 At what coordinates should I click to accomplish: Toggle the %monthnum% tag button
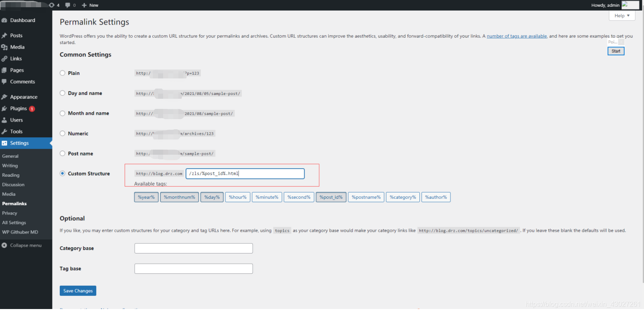pyautogui.click(x=179, y=197)
